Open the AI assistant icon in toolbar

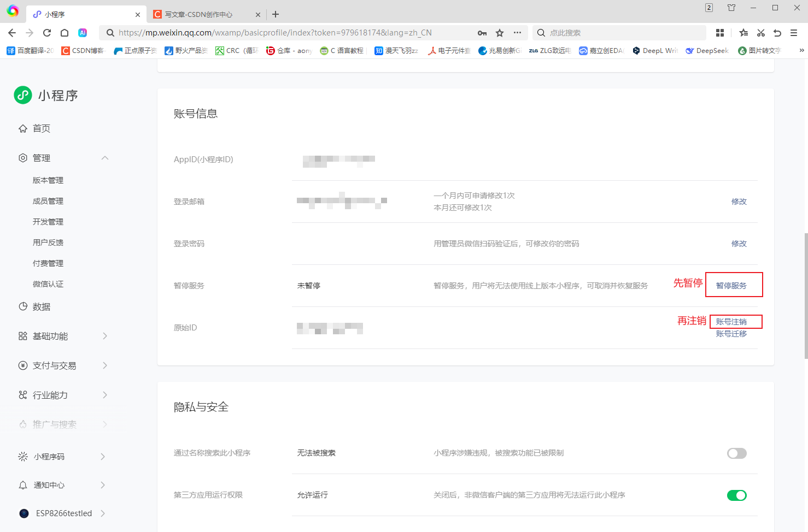[83, 33]
